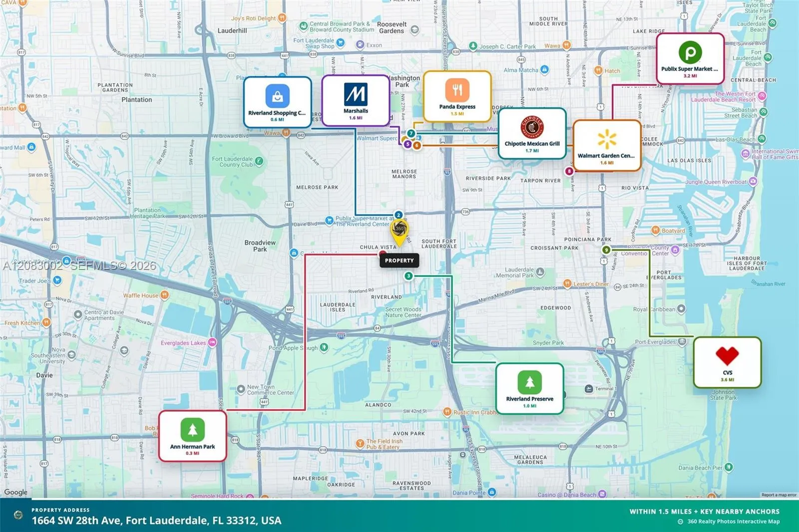
Task: Click the Fort Lauderdale Swap Shop pin
Action: pyautogui.click(x=341, y=42)
